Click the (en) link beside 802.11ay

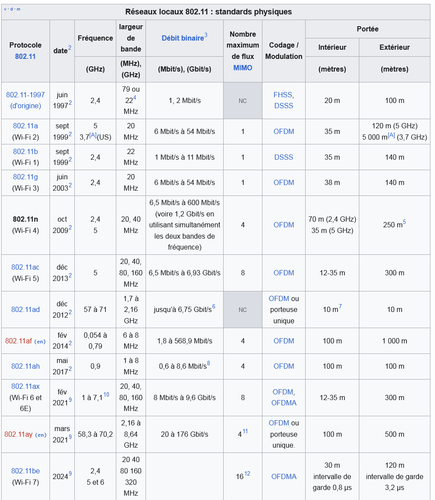41,435
